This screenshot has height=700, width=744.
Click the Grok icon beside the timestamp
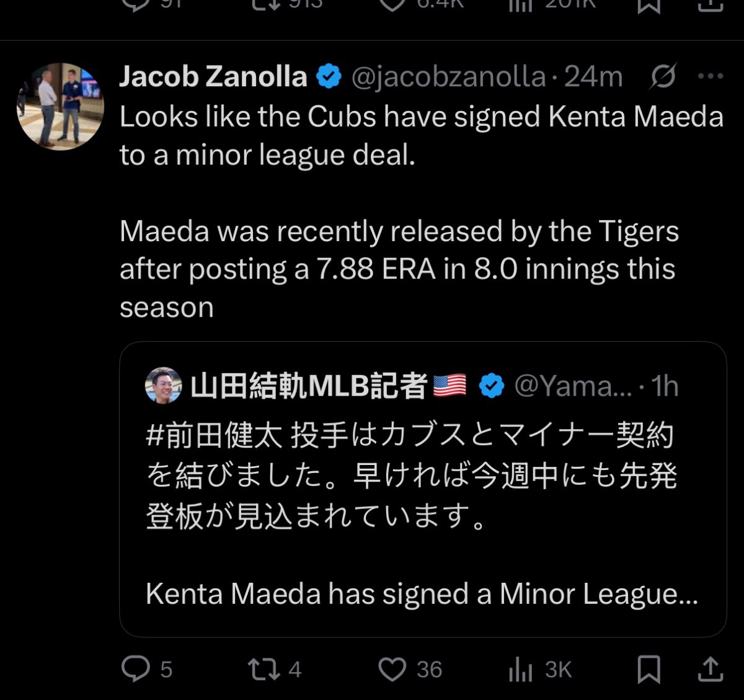coord(663,77)
